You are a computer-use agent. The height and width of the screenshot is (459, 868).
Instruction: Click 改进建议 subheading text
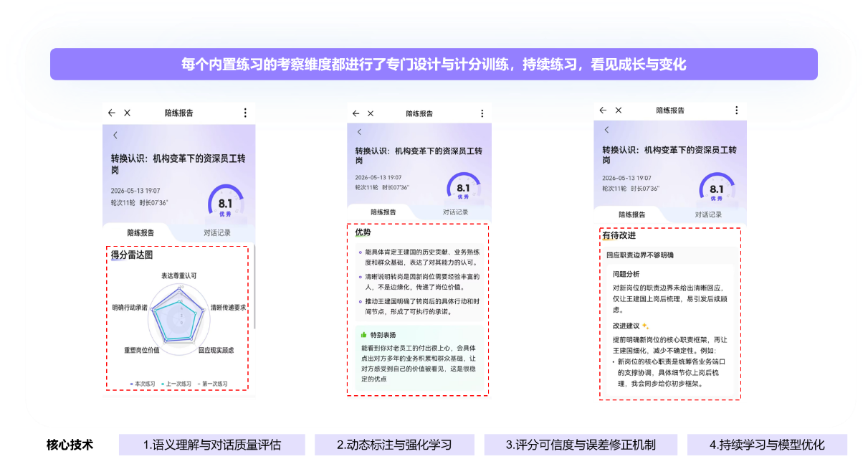tap(626, 326)
